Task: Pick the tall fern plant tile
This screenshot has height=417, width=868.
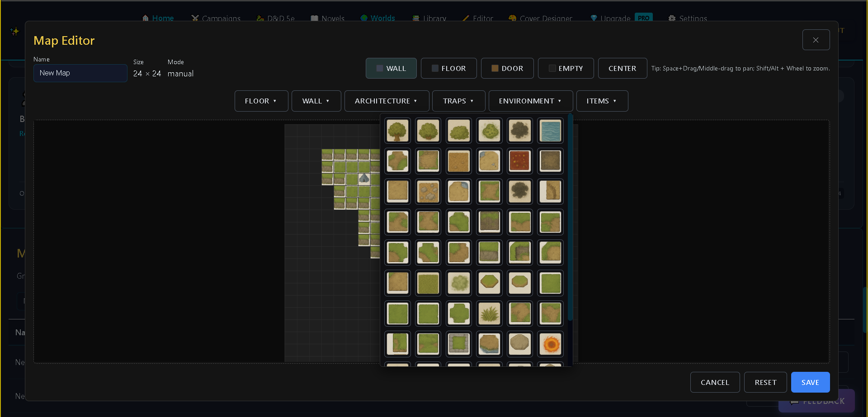Action: tap(489, 314)
